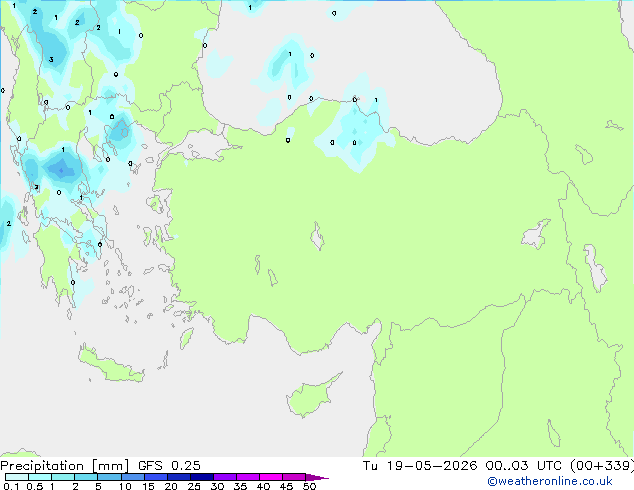Click the above-50 arrow tip of legend
Screen dimensions: 634x490
click(x=317, y=478)
